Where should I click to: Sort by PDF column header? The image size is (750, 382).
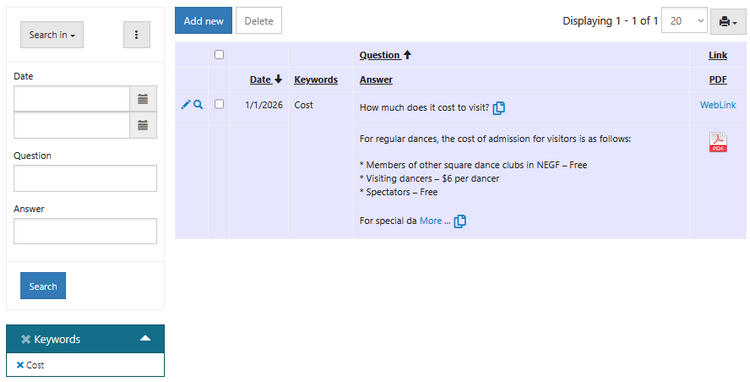717,80
